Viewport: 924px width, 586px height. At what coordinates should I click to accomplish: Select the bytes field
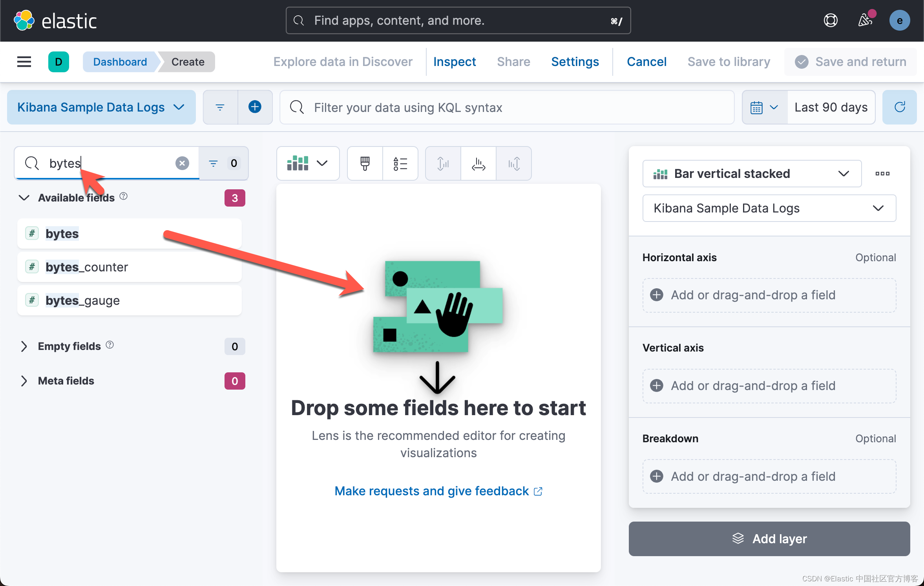(130, 234)
